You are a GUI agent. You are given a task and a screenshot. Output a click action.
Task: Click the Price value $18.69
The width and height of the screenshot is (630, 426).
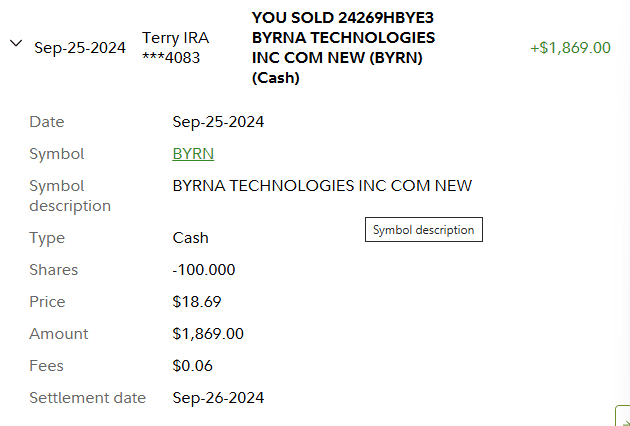pyautogui.click(x=195, y=302)
